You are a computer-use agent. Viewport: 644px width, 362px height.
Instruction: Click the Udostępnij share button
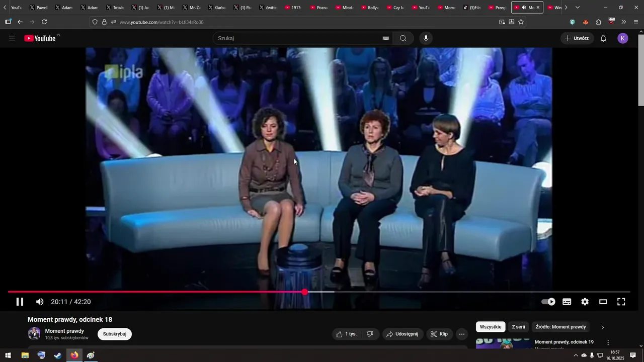pyautogui.click(x=402, y=334)
